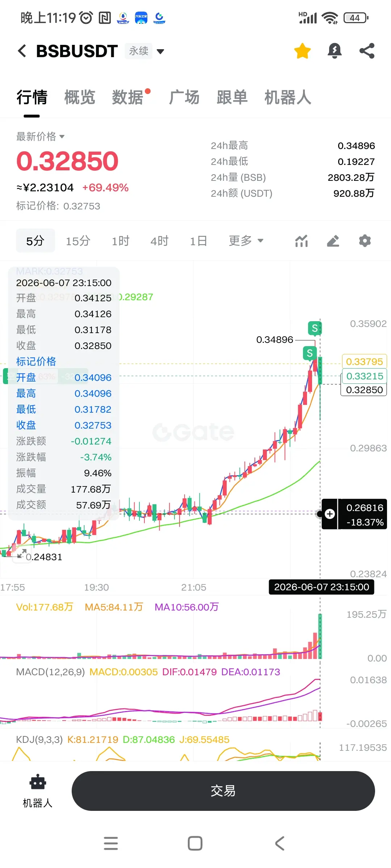
Task: Open the 机器人 bot icon at bottom
Action: [x=38, y=791]
